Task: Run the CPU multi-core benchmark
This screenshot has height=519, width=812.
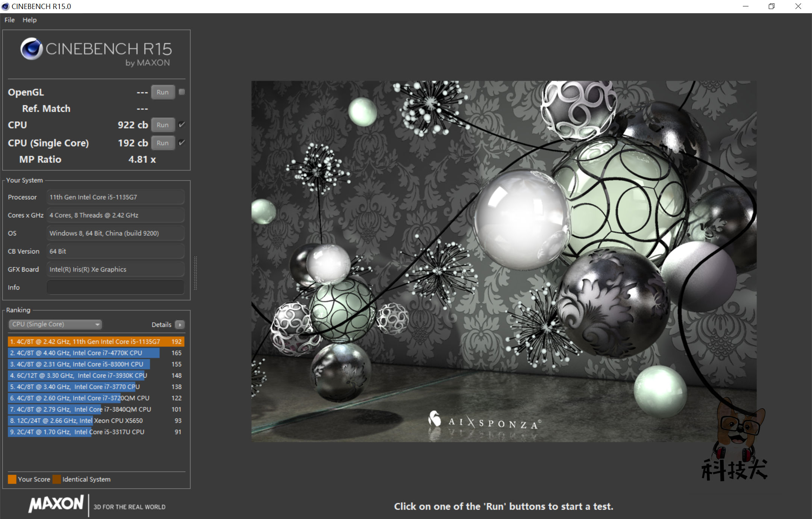Action: click(x=163, y=125)
